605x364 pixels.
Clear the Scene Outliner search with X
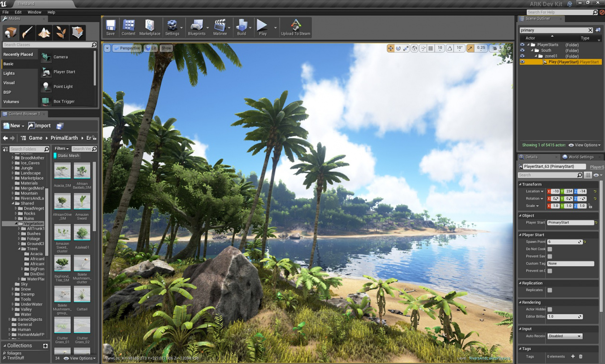[590, 30]
